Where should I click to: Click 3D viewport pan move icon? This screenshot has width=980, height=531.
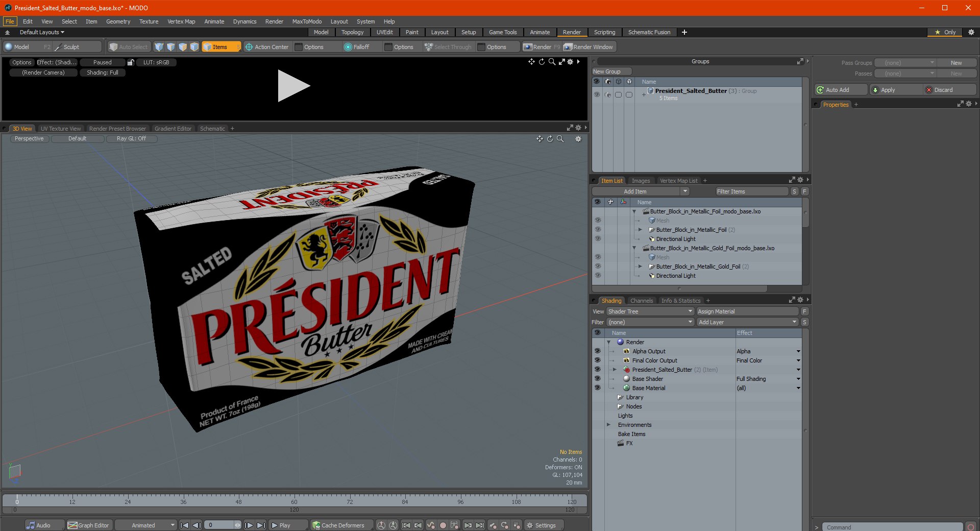coord(540,139)
